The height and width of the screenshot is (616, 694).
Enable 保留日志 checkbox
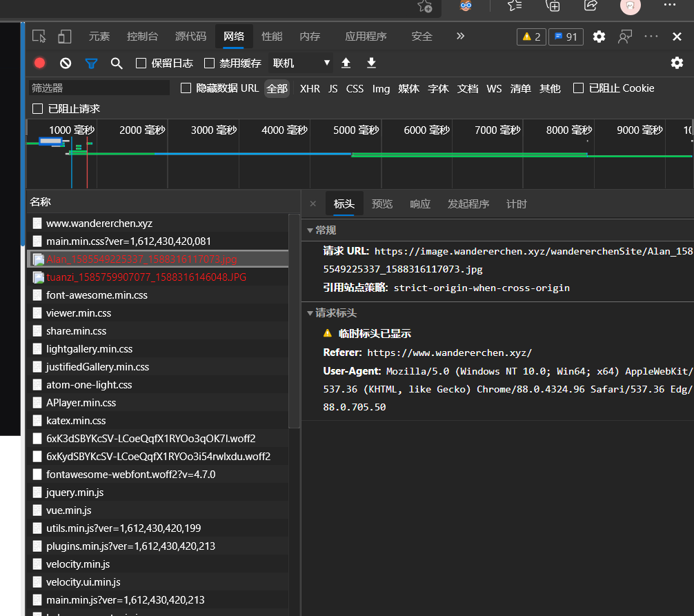[x=141, y=63]
